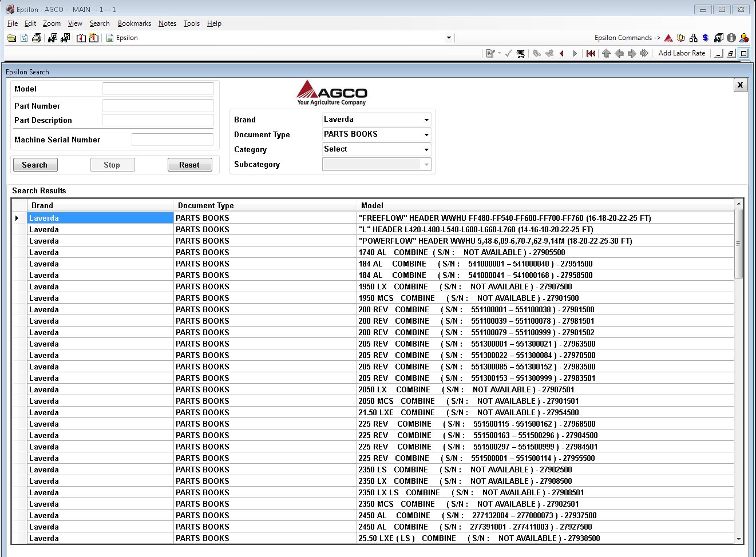The height and width of the screenshot is (557, 756).
Task: Sort by the Document Type column header
Action: point(265,205)
